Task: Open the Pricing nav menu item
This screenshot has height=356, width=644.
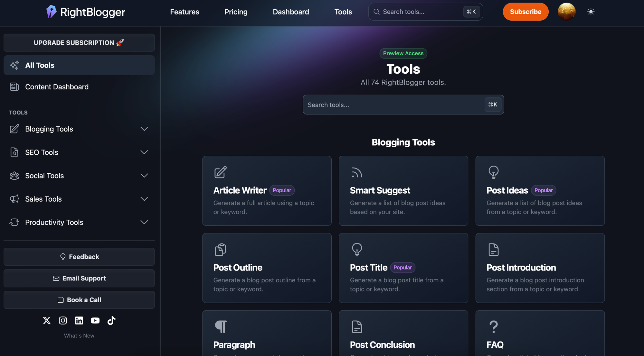Action: pos(236,12)
